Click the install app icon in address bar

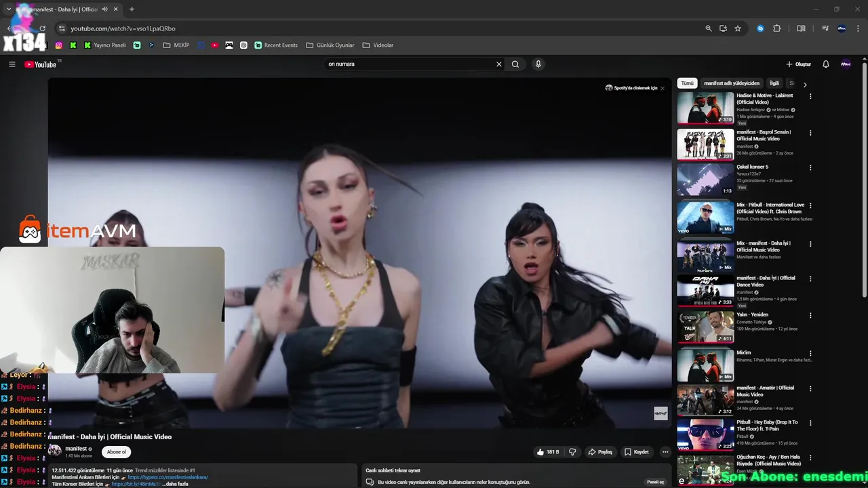723,28
